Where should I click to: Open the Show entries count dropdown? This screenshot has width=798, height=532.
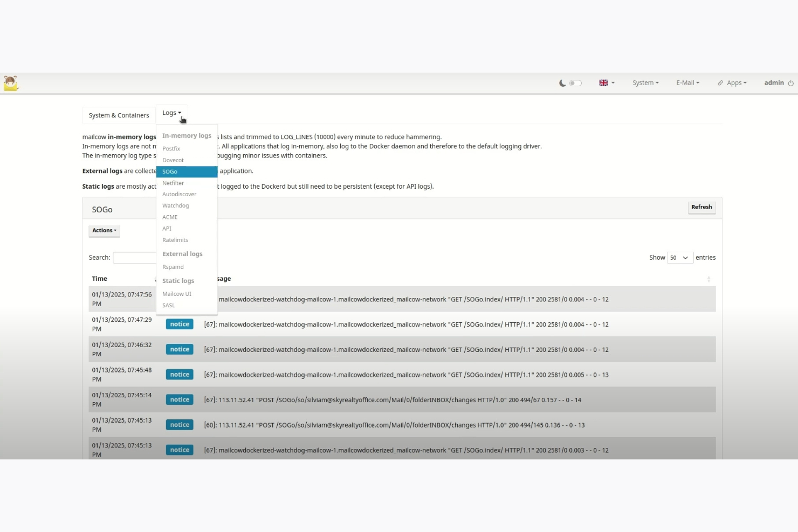(x=680, y=258)
